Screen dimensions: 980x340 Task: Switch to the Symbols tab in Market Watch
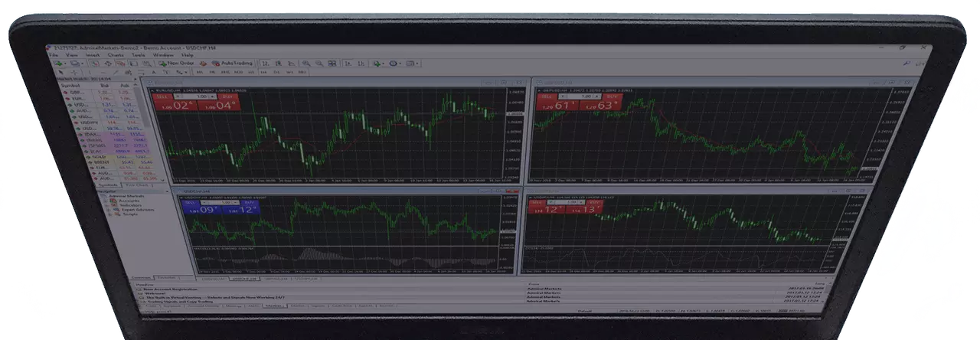pyautogui.click(x=108, y=185)
